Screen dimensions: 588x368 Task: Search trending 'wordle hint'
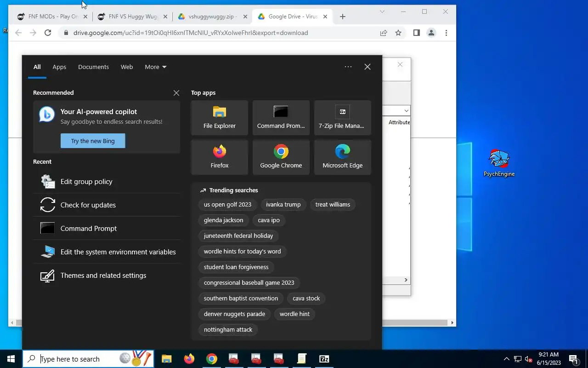coord(295,314)
